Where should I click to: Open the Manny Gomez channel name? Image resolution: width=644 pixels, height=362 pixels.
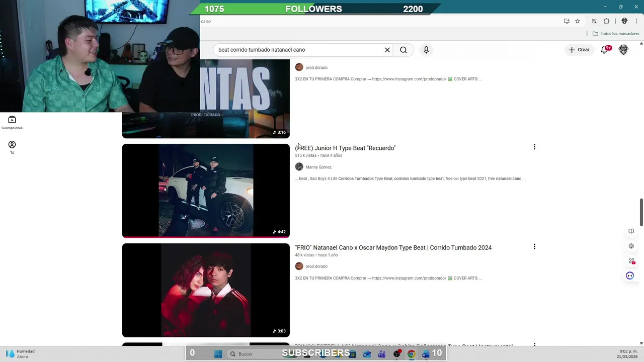(318, 167)
